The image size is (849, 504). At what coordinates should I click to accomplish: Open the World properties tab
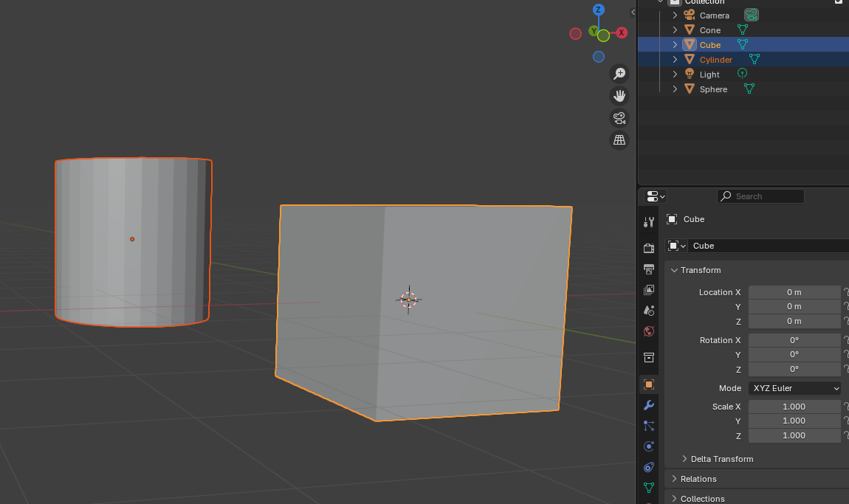[649, 331]
